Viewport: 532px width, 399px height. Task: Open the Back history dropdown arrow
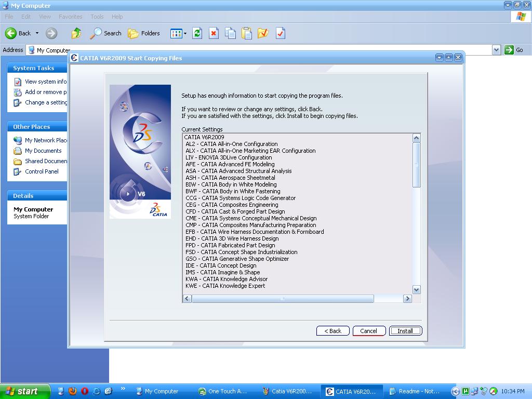[37, 33]
